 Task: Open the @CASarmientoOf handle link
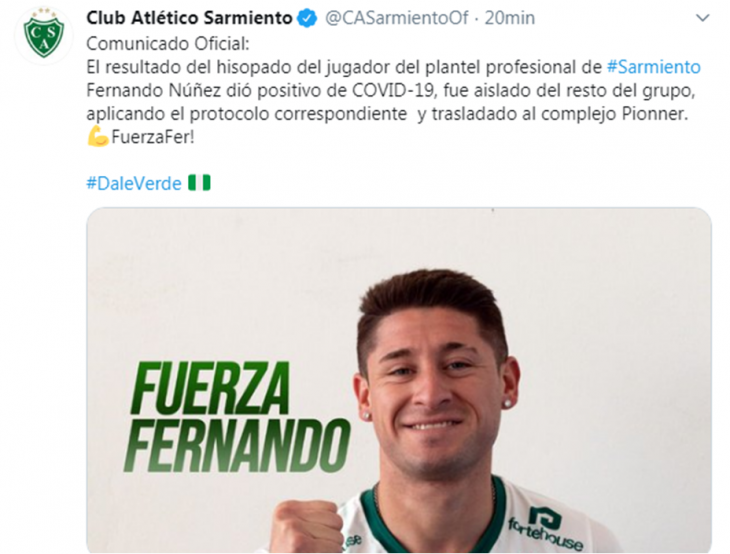coord(397,18)
